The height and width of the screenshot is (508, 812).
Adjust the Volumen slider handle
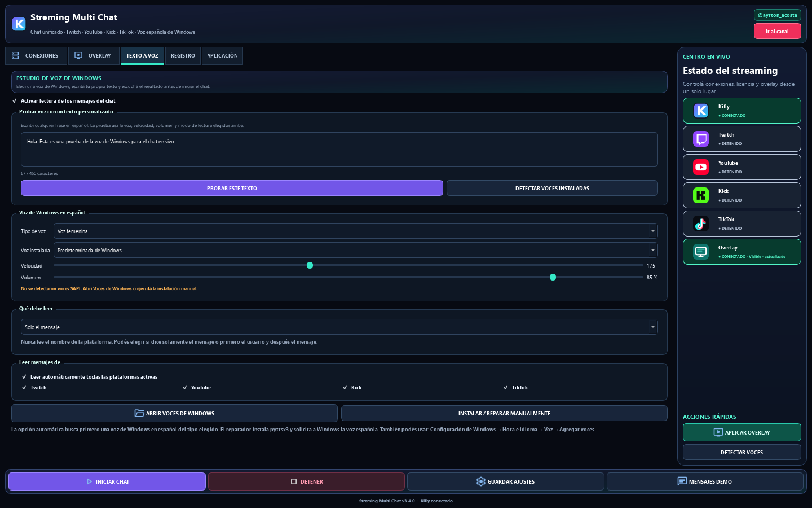tap(553, 277)
